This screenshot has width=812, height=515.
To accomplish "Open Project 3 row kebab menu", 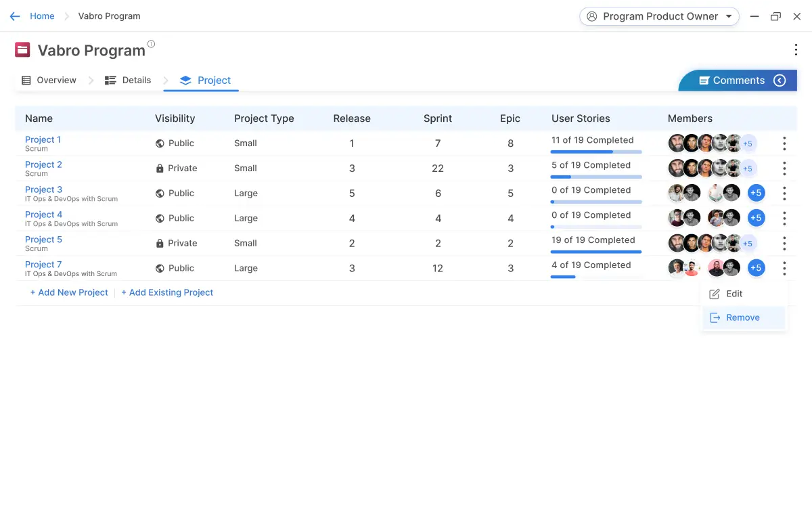I will [784, 194].
